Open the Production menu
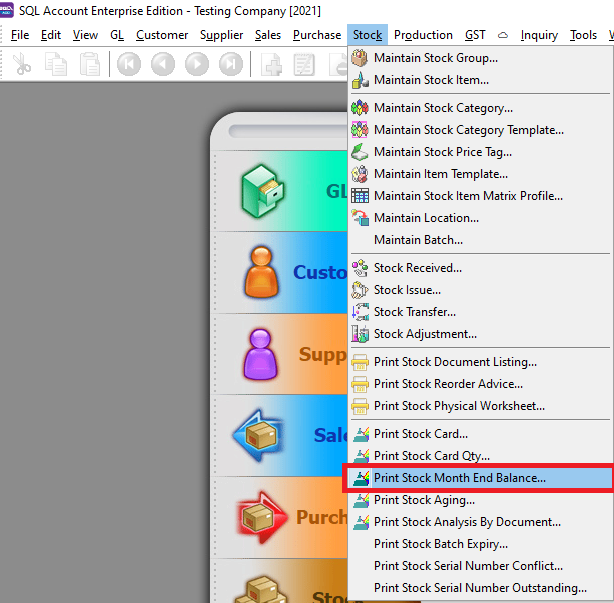 pyautogui.click(x=423, y=35)
